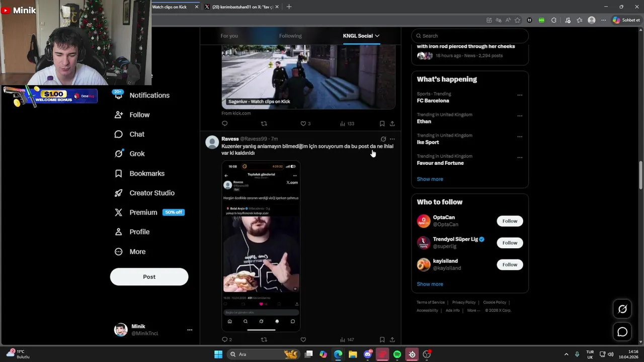Open File Explorer from taskbar

353,354
